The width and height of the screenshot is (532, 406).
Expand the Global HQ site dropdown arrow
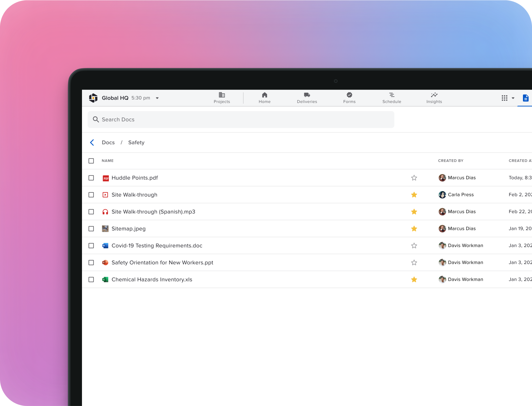pos(157,98)
